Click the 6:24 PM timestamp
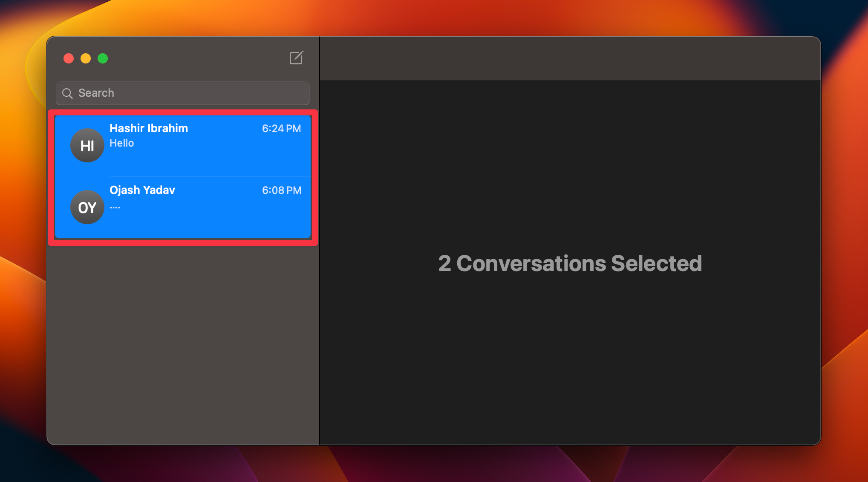This screenshot has height=482, width=868. point(281,128)
